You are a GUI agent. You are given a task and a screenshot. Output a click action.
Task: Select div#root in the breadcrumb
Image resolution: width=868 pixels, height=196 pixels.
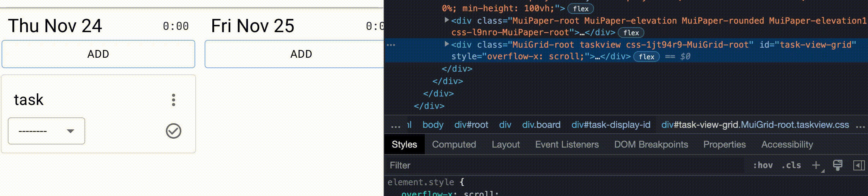tap(471, 125)
